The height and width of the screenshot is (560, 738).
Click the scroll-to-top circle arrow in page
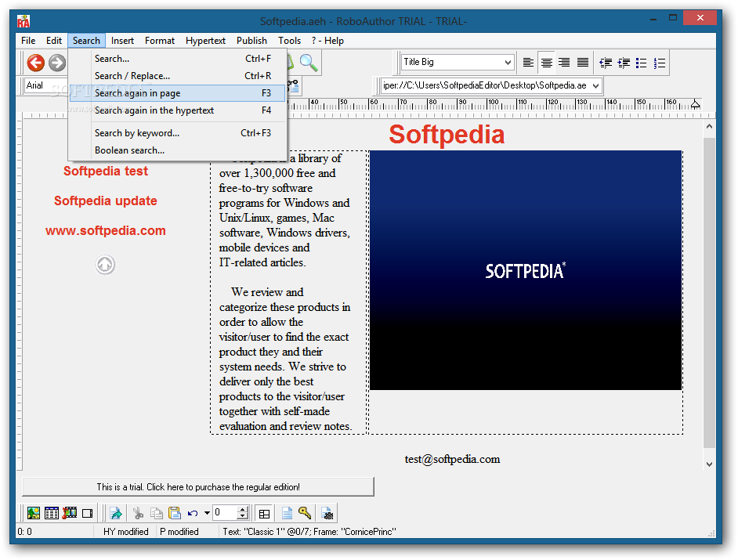(105, 265)
